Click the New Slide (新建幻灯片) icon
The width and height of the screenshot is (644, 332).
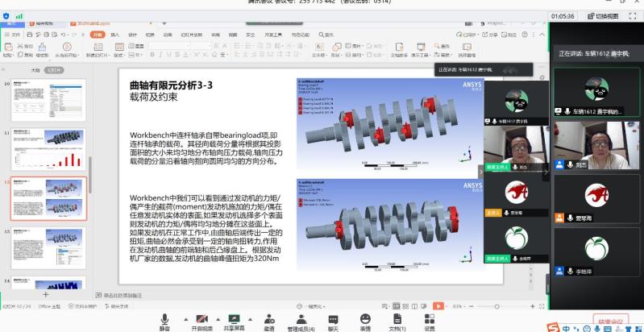pyautogui.click(x=98, y=48)
